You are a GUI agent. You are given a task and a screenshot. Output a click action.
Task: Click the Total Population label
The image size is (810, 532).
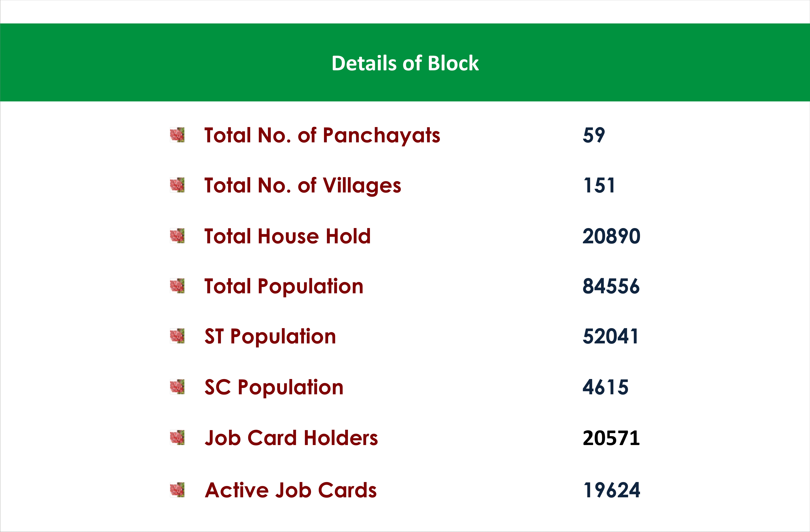pyautogui.click(x=284, y=286)
